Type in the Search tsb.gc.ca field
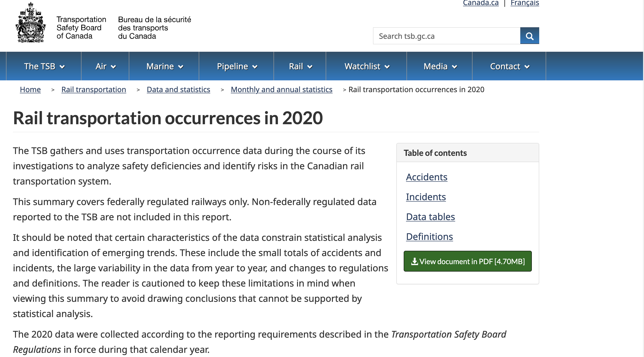 446,36
